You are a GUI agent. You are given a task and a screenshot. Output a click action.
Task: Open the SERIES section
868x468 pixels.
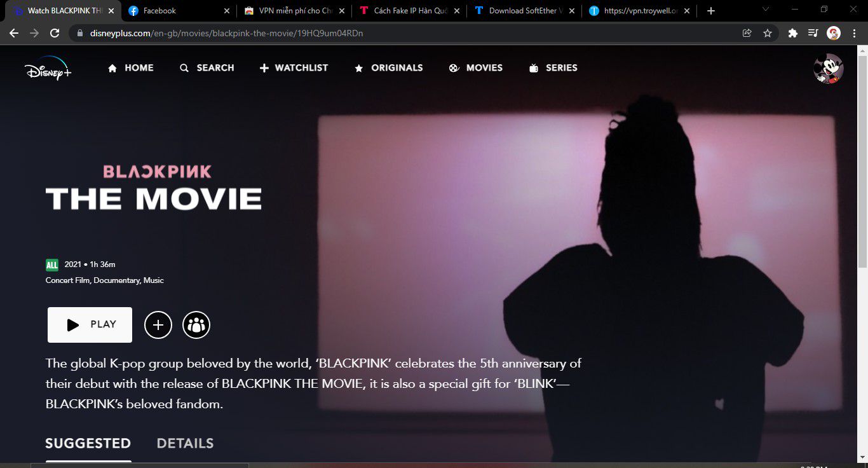point(553,68)
